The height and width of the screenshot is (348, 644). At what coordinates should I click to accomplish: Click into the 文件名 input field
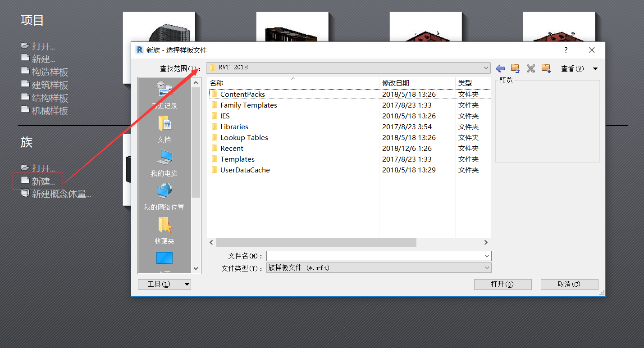click(374, 256)
